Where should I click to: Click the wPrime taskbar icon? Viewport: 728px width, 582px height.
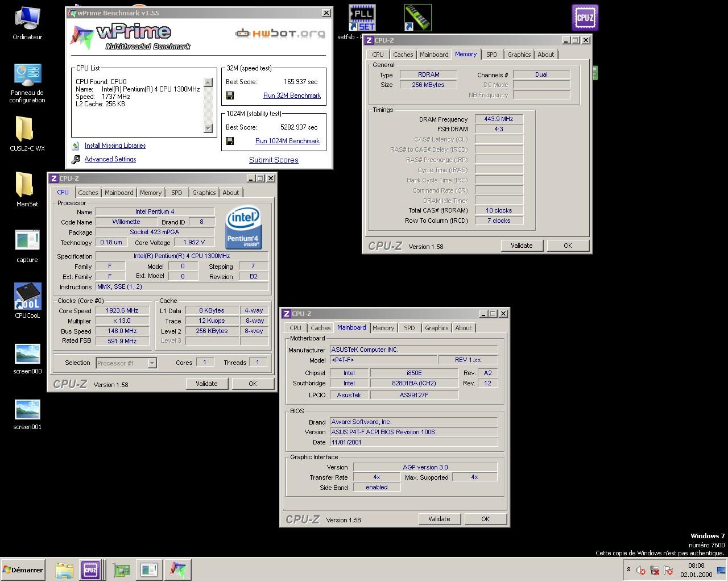pyautogui.click(x=178, y=570)
